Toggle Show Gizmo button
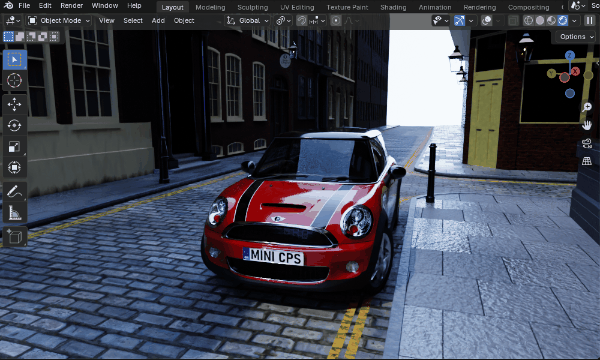 tap(459, 21)
